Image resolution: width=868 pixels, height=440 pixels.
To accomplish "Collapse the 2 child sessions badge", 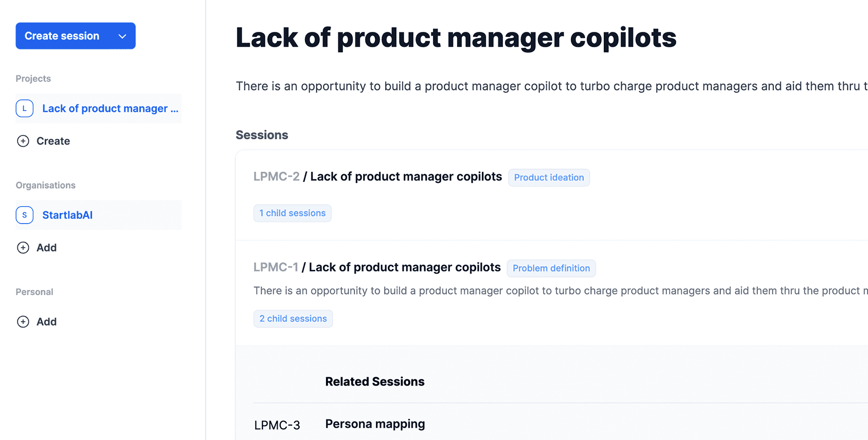I will pos(293,319).
